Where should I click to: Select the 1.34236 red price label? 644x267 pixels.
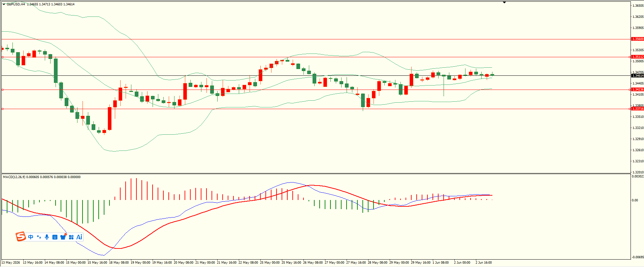(638, 90)
